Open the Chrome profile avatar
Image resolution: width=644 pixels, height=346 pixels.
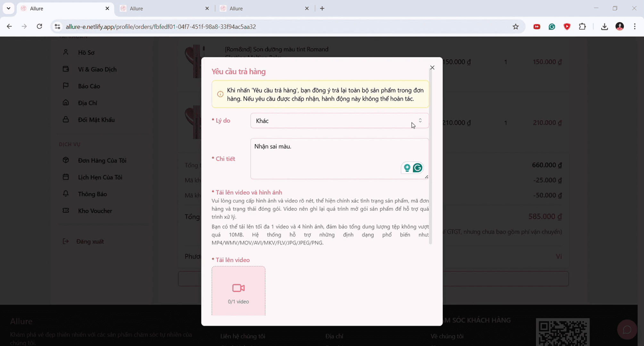click(x=619, y=27)
